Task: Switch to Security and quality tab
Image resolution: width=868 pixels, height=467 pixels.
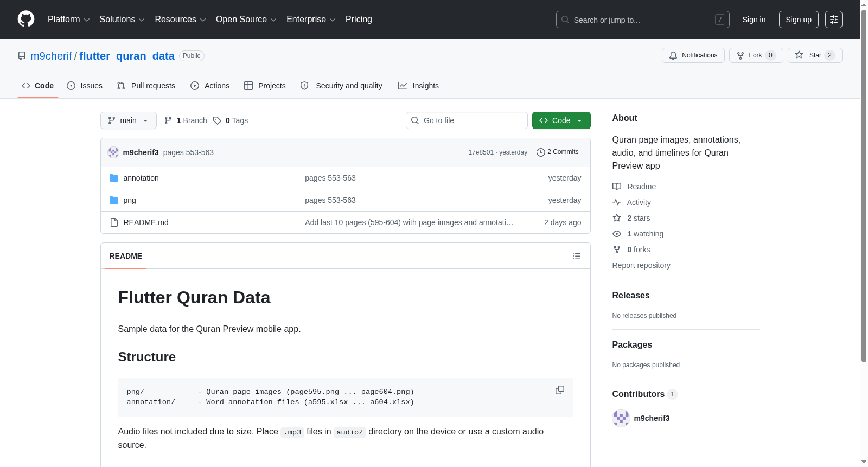Action: pos(341,86)
